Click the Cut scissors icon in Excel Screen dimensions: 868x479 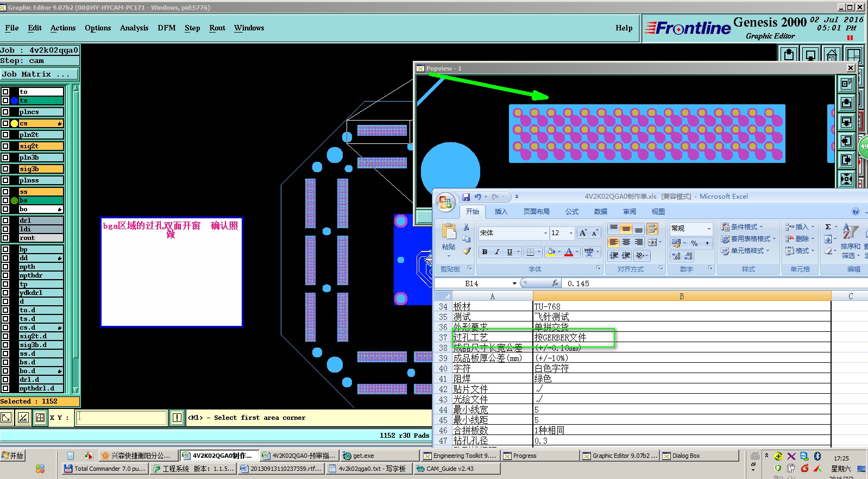click(x=467, y=227)
